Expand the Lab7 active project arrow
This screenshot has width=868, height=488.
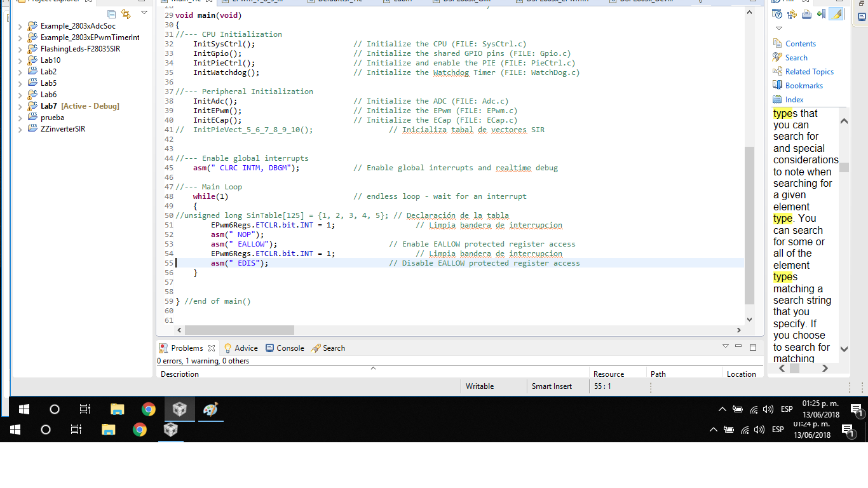(x=20, y=106)
